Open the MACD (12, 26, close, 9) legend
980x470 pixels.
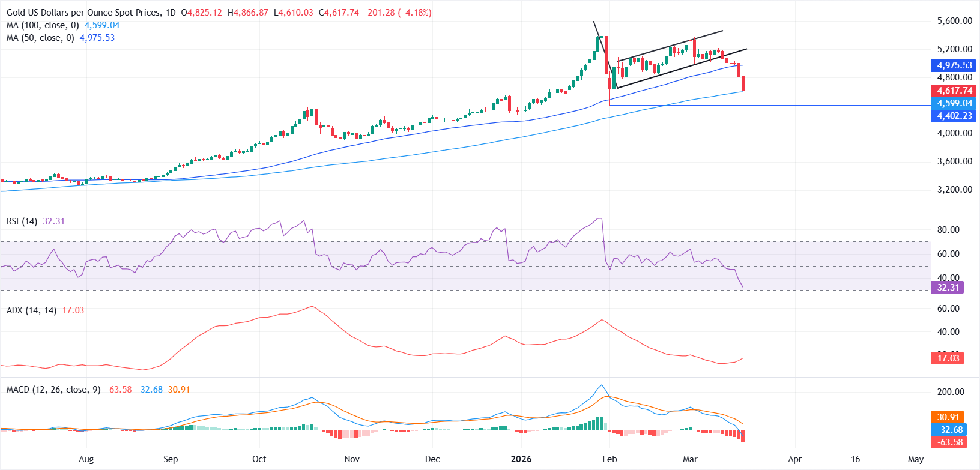coord(53,390)
